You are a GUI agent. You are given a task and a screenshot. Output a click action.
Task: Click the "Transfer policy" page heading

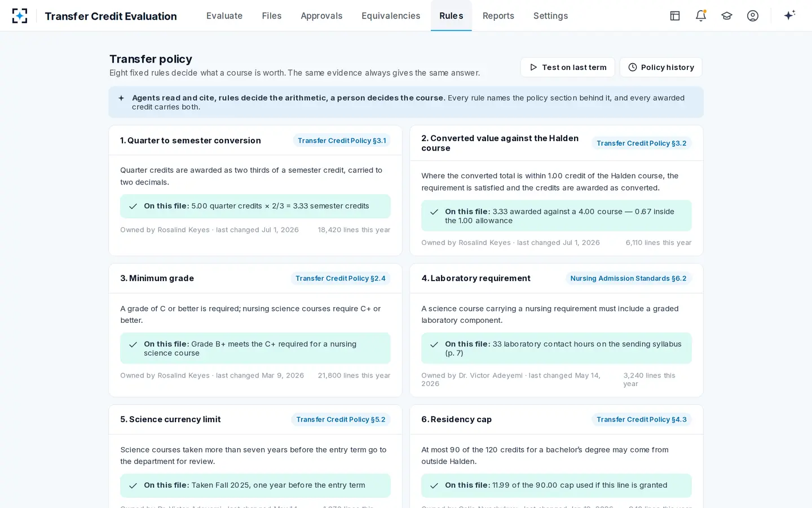(x=151, y=59)
